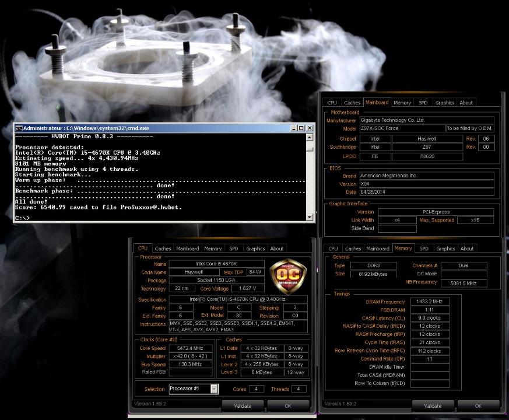Image resolution: width=509 pixels, height=420 pixels.
Task: Minimize the cmd.exe window
Action: 293,128
